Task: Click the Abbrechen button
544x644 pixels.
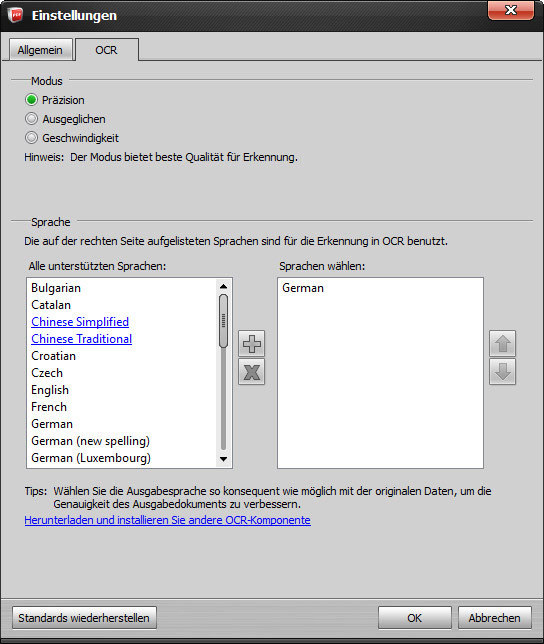Action: 495,618
